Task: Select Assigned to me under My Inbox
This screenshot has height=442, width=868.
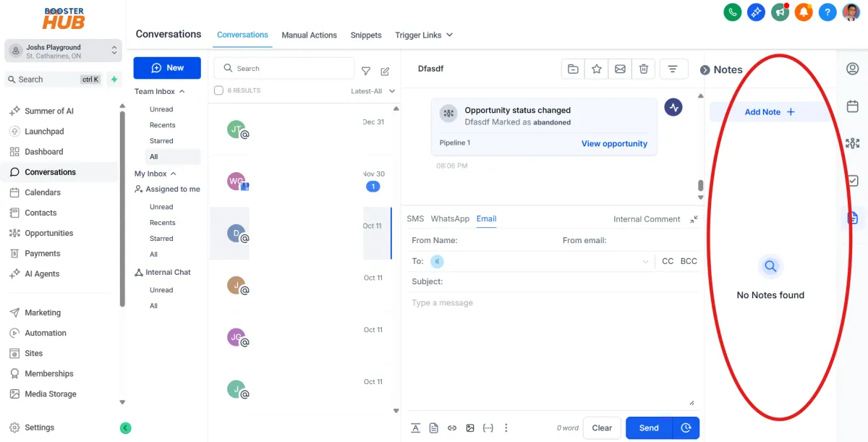Action: pos(168,189)
